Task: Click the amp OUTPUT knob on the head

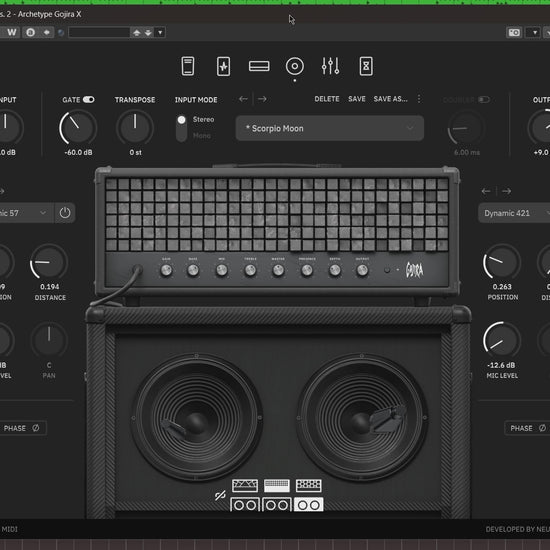Action: (x=362, y=270)
